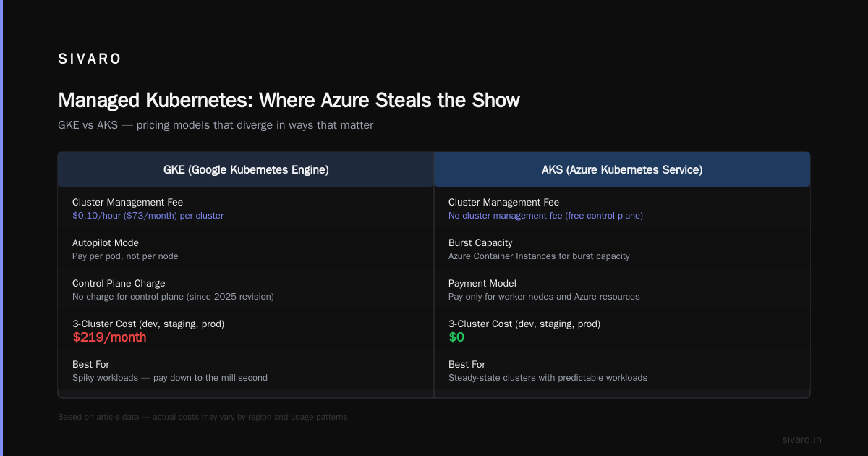Click 'Spiky workloads — pay down to the millisecond'
Image resolution: width=868 pixels, height=456 pixels.
(170, 378)
